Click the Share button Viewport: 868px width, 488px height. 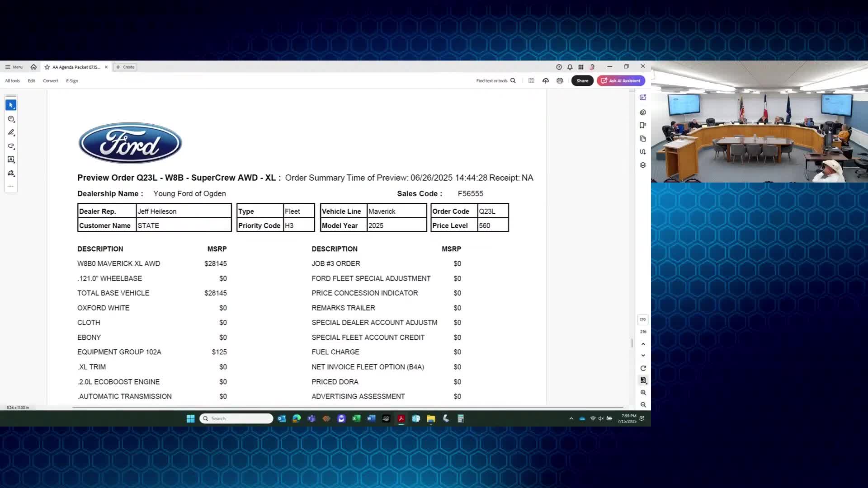point(582,81)
